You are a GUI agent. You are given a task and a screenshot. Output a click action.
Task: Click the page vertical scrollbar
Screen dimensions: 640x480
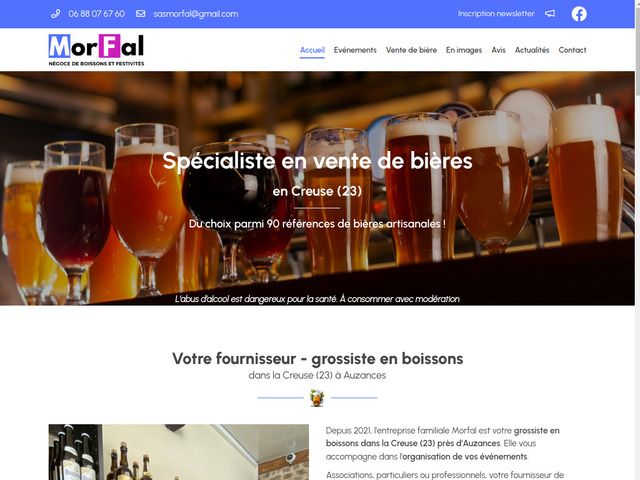pos(637,240)
